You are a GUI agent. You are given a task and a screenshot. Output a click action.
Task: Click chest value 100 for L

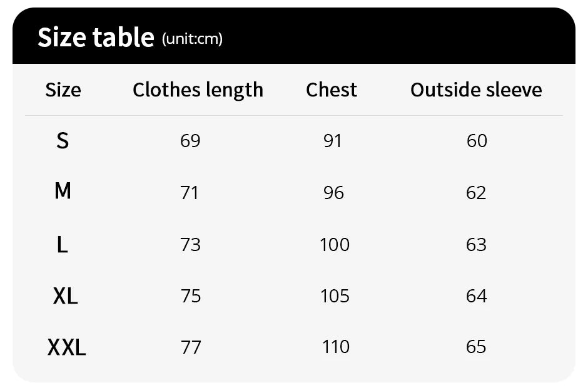click(x=335, y=244)
